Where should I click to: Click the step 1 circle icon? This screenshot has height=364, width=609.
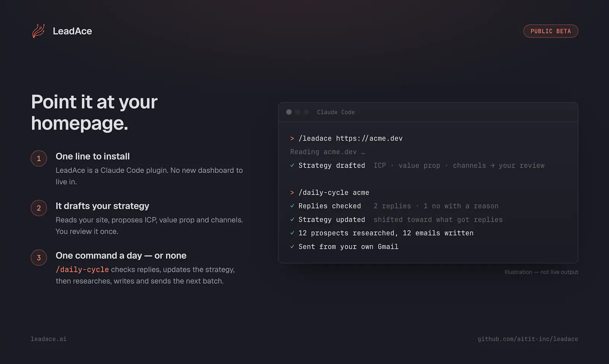pos(39,159)
